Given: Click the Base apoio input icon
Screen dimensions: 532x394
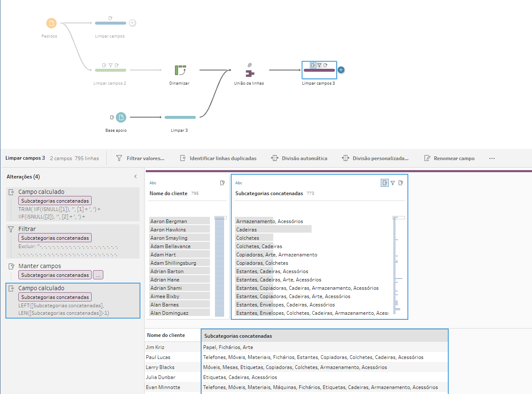Looking at the screenshot, I should [121, 118].
